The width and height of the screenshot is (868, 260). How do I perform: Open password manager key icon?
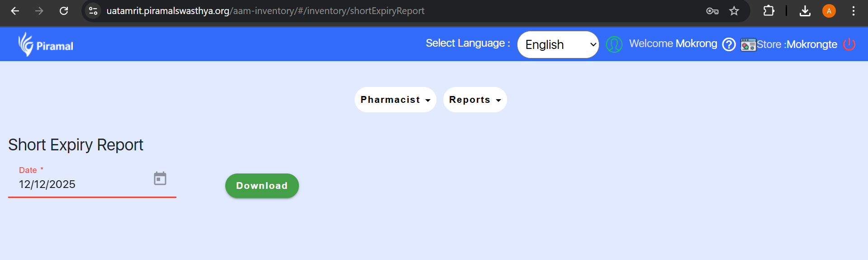[x=712, y=11]
